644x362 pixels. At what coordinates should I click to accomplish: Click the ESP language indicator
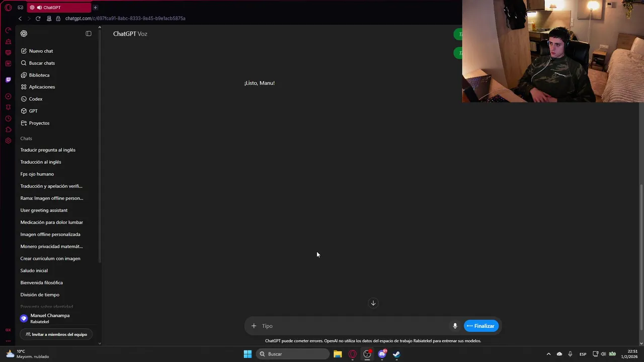[x=583, y=354]
